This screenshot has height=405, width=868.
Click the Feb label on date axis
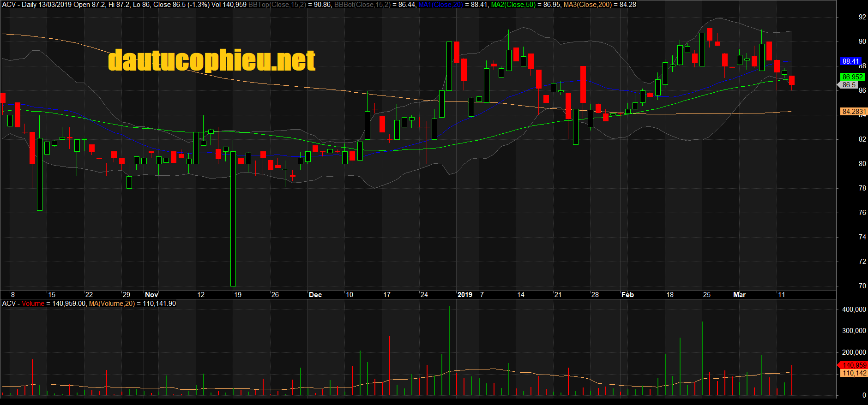(x=627, y=295)
